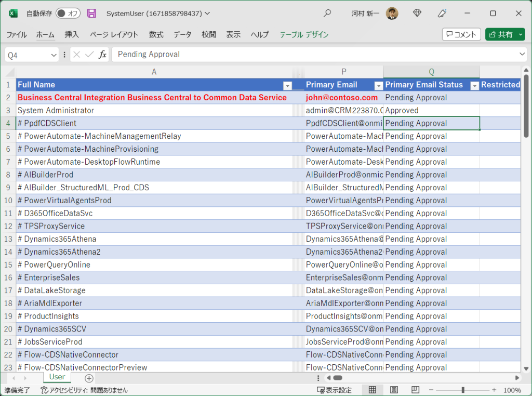This screenshot has height=396, width=532.
Task: Switch to Page Break Preview icon
Action: click(x=415, y=390)
